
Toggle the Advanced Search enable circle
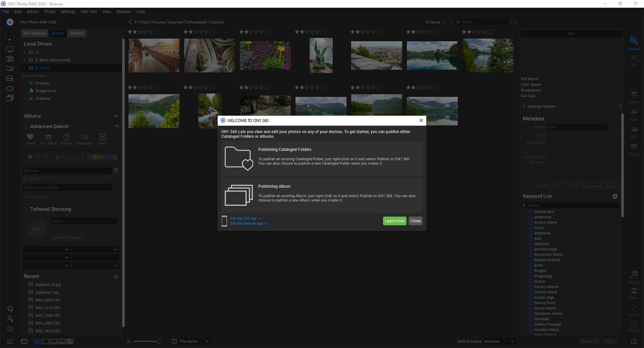coord(25,126)
